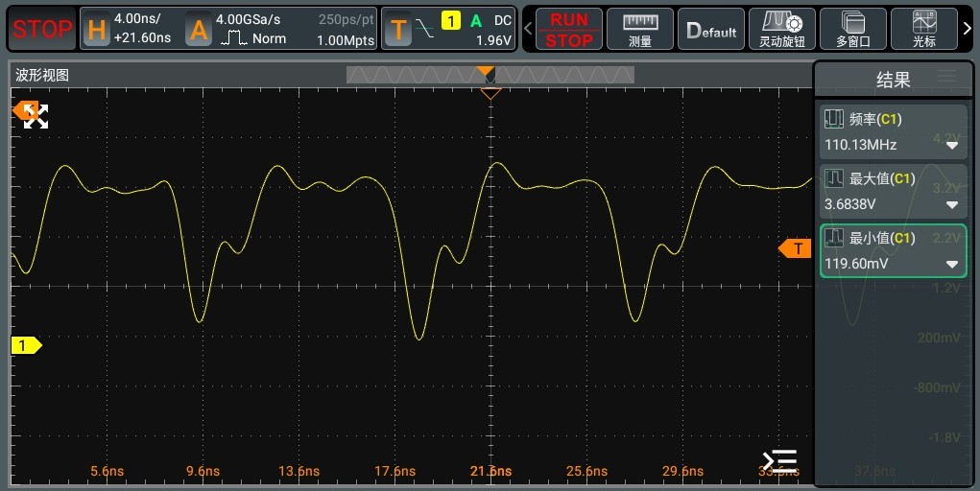Image resolution: width=980 pixels, height=491 pixels.
Task: Click the 29.6ns time axis label
Action: pos(682,471)
